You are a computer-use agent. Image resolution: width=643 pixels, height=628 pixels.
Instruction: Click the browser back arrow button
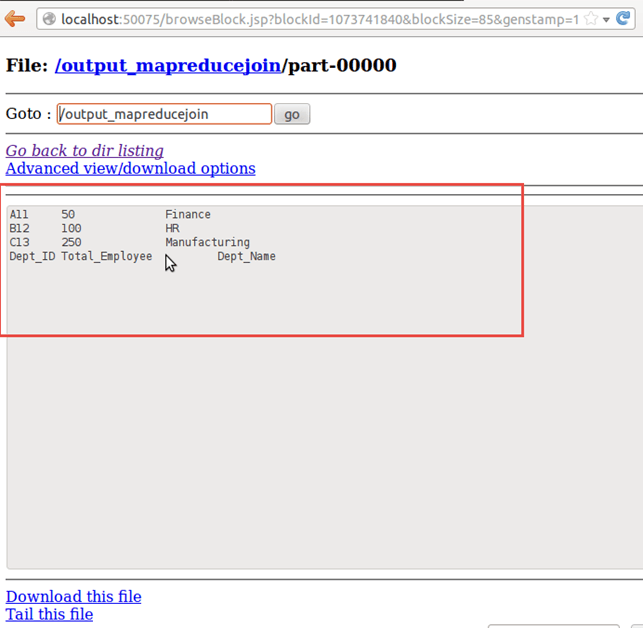[14, 18]
